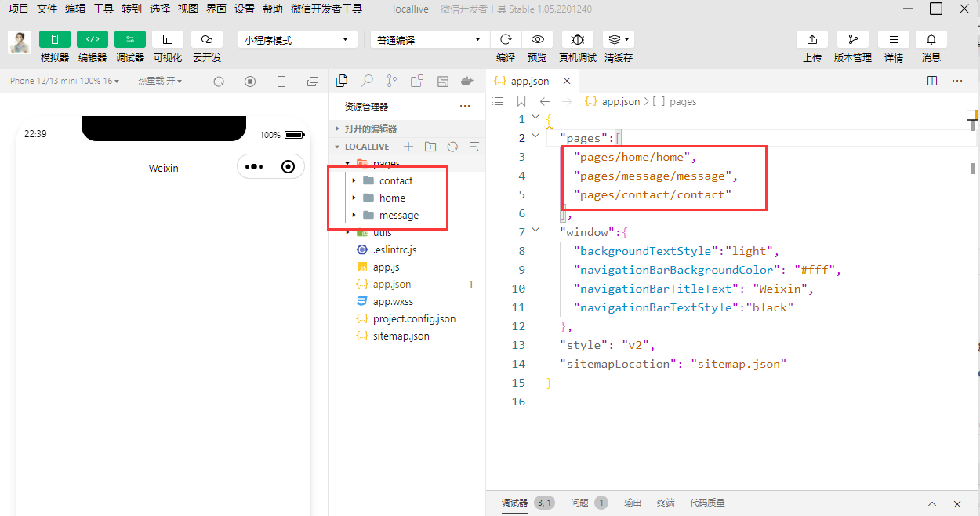Image resolution: width=980 pixels, height=516 pixels.
Task: Switch to the 终端 terminal tab
Action: coord(666,503)
